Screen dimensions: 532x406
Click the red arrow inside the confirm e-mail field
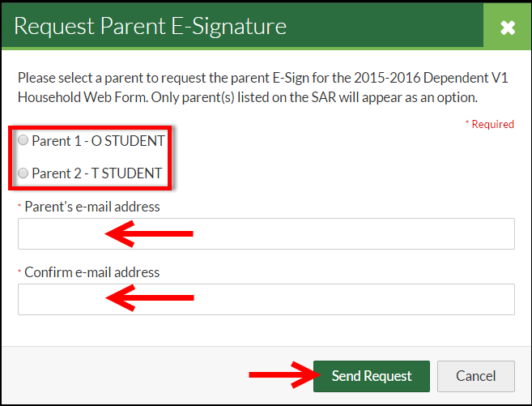coord(150,299)
